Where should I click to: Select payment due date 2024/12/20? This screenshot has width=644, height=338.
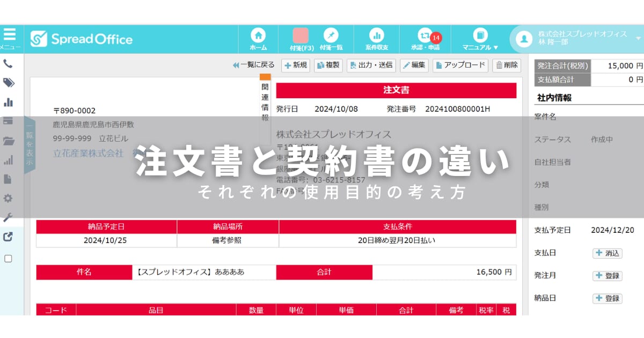612,230
